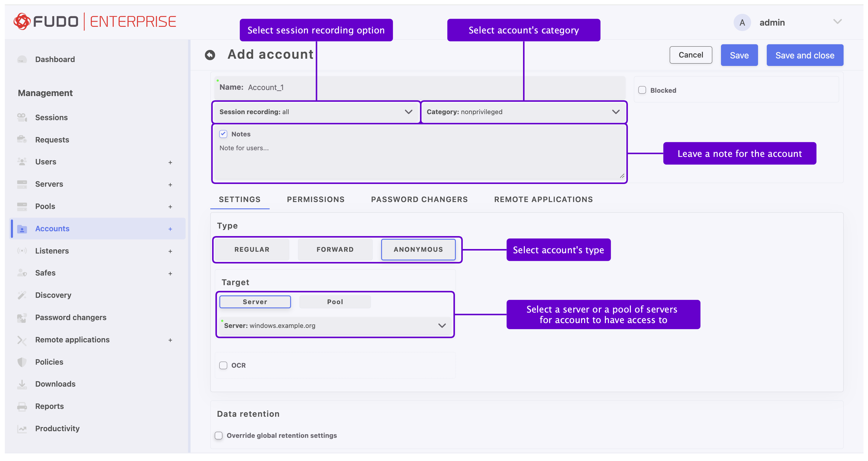868x461 pixels.
Task: Enable the OCR checkbox
Action: point(223,365)
